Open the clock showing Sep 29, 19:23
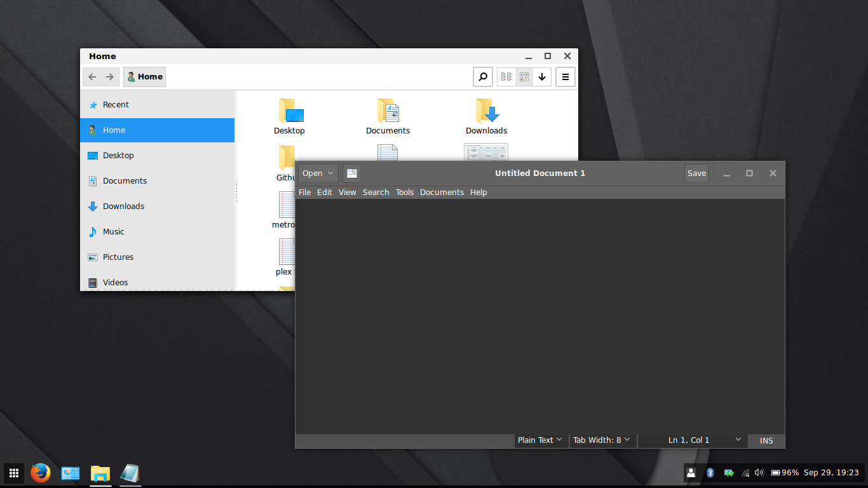Image resolution: width=868 pixels, height=488 pixels. (831, 473)
